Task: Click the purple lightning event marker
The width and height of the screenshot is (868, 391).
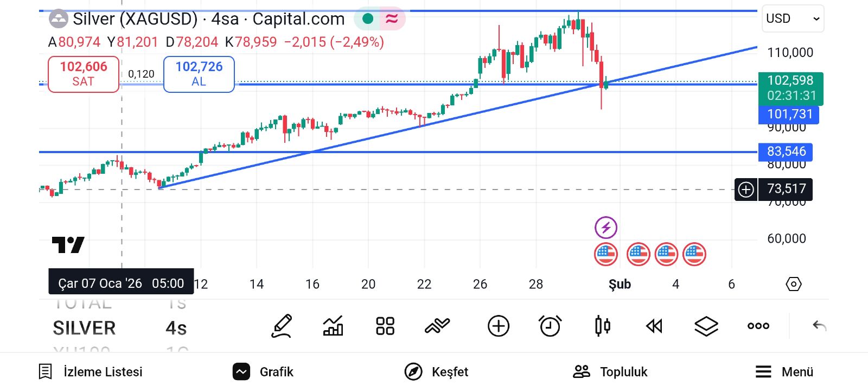Action: tap(606, 228)
